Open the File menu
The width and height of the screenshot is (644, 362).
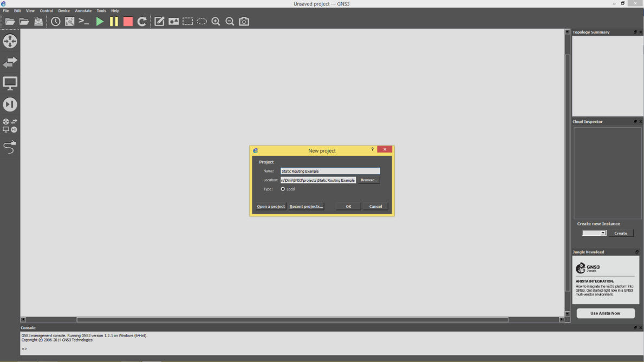point(6,11)
